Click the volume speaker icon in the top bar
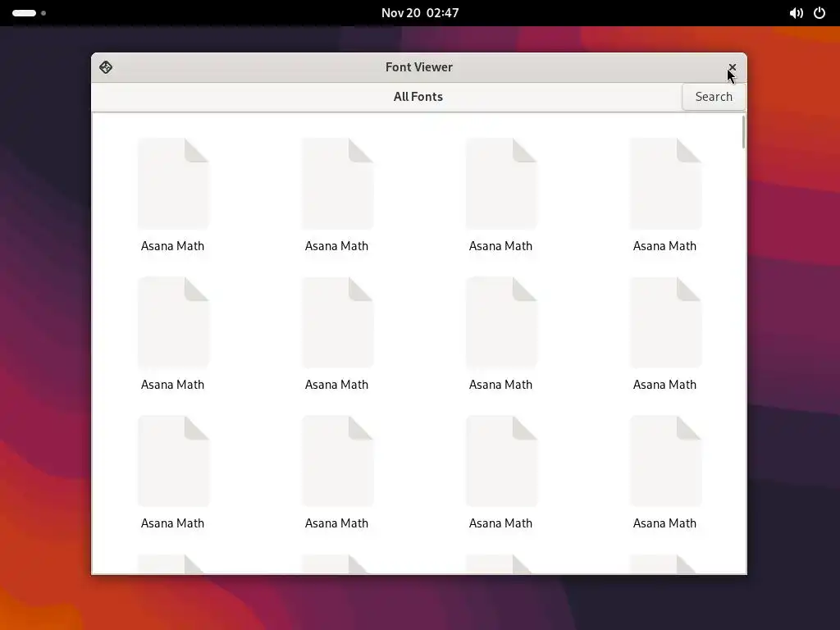 coord(796,13)
